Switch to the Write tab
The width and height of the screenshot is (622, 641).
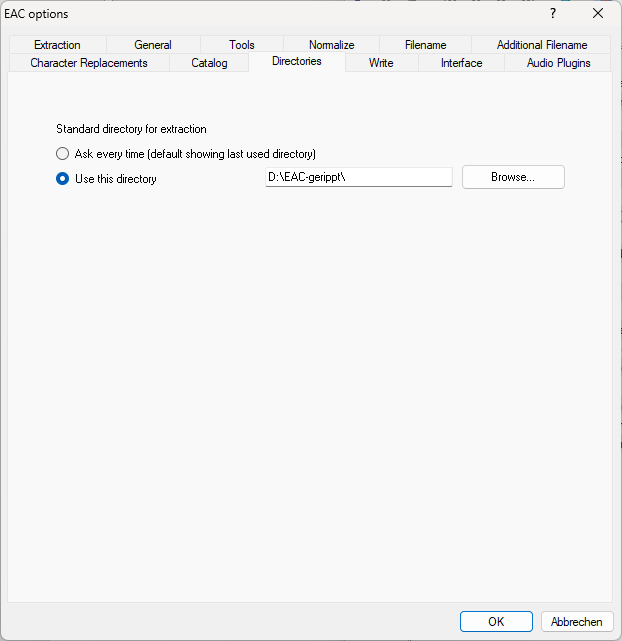click(381, 63)
